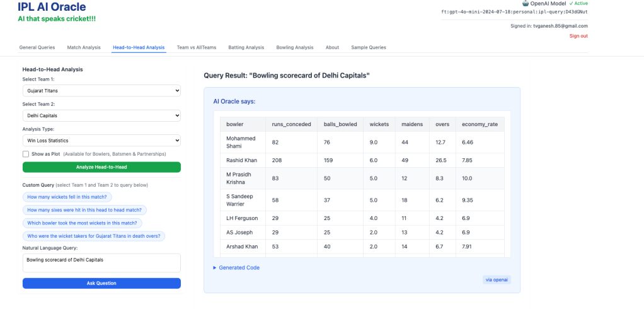
Task: Click the economy_rate column header
Action: [x=480, y=124]
